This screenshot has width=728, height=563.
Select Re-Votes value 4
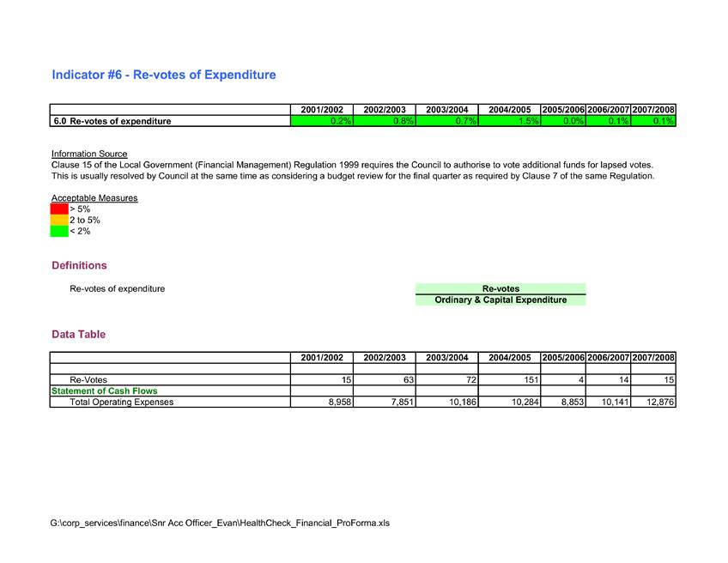coord(563,379)
